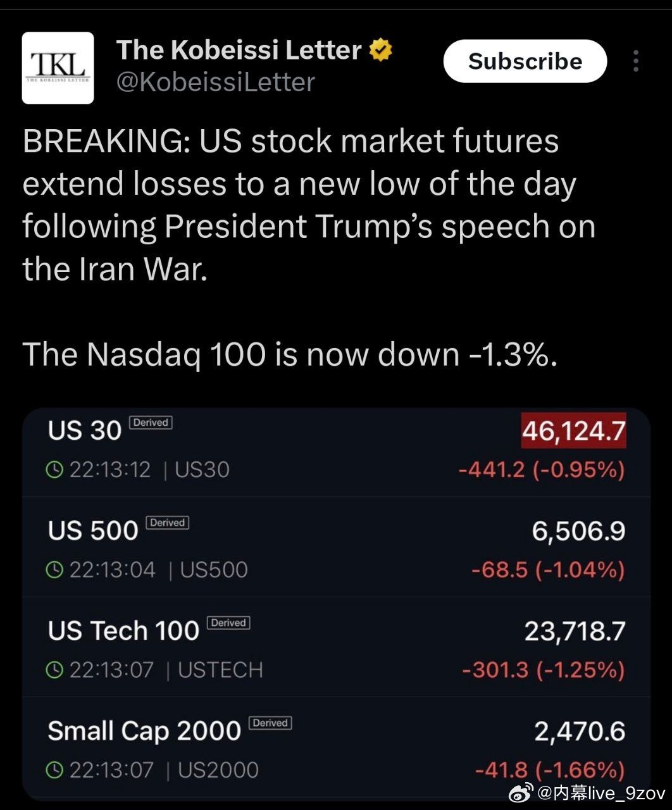The image size is (672, 810).
Task: Open the three-dot more options menu
Action: click(635, 61)
